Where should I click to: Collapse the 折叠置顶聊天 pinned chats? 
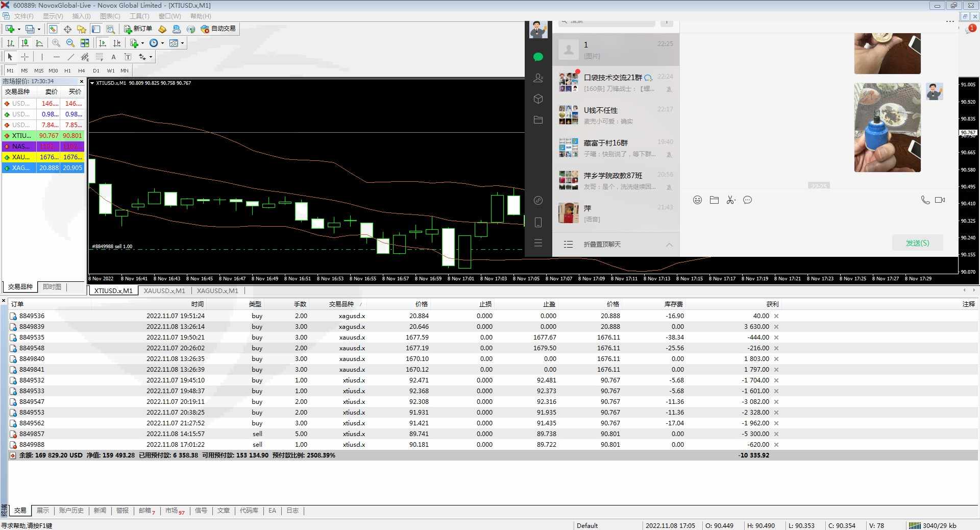tap(669, 245)
